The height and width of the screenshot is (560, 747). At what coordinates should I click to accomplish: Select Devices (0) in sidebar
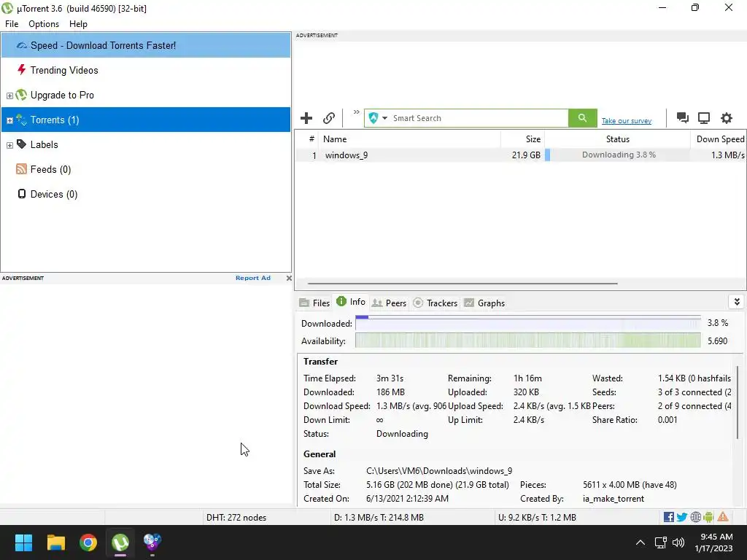(146, 194)
